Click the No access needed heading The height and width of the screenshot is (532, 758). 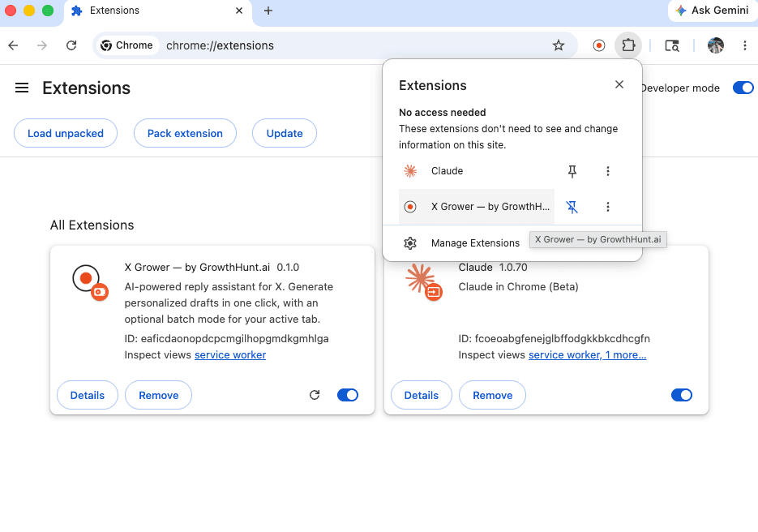(x=443, y=113)
